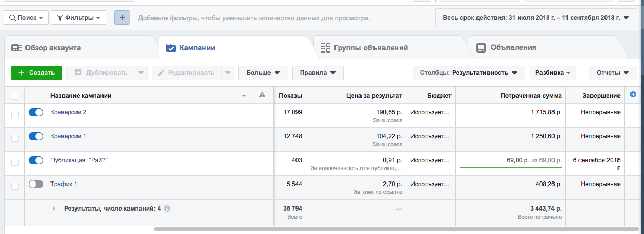644x234 pixels.
Task: Click the plus add-filter button
Action: [x=122, y=17]
